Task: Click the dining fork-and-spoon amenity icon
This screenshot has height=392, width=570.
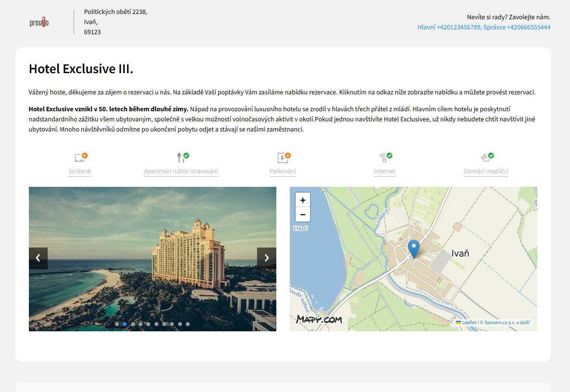Action: 183,157
